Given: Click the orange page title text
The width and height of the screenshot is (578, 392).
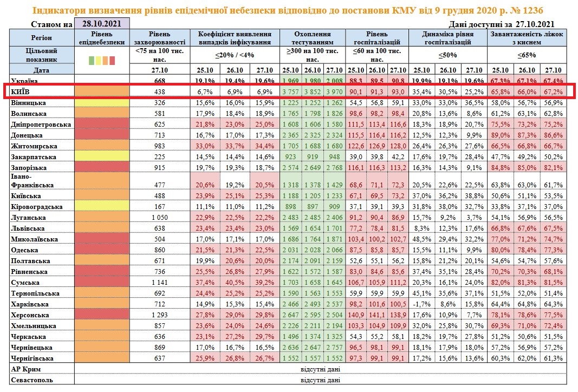Looking at the screenshot, I should [288, 11].
